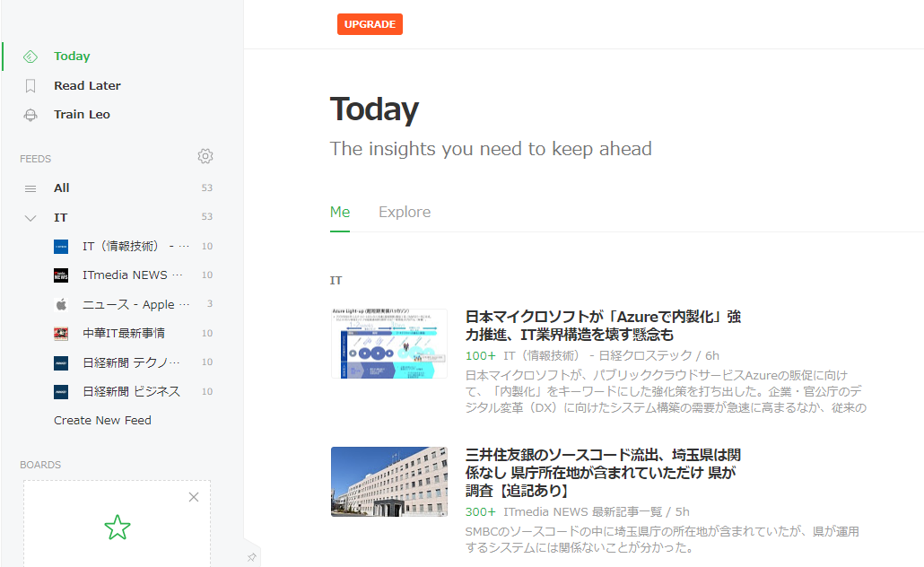
Task: Click Create New Feed link
Action: tap(102, 421)
